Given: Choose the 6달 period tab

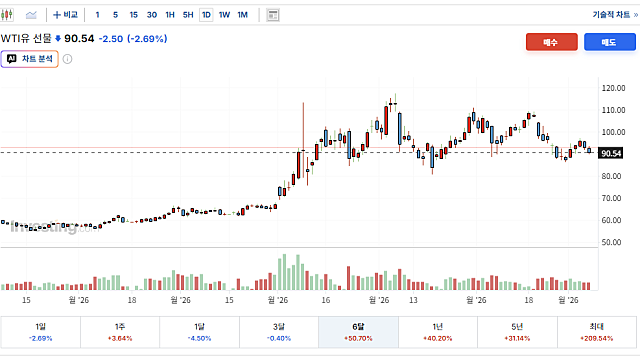Looking at the screenshot, I should pos(358,332).
